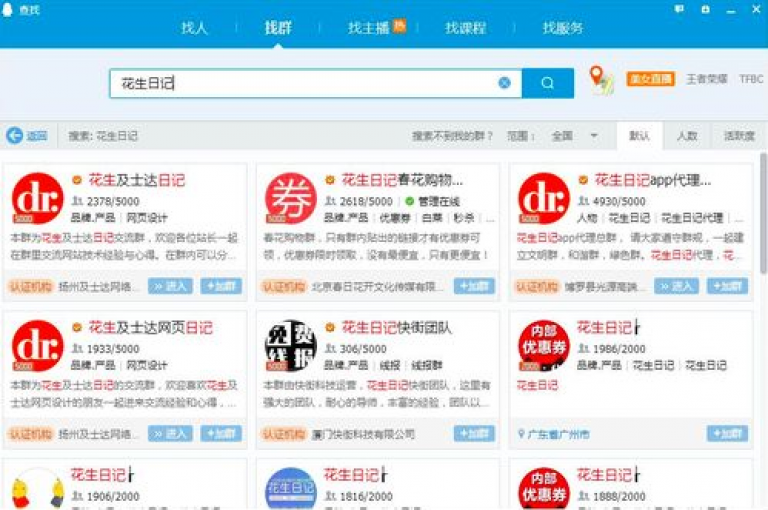Click the verified badge of 花生及士达网页日记

pos(77,327)
